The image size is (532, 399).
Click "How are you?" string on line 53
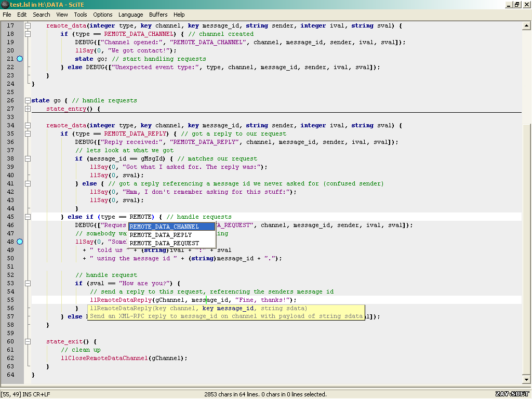point(145,283)
